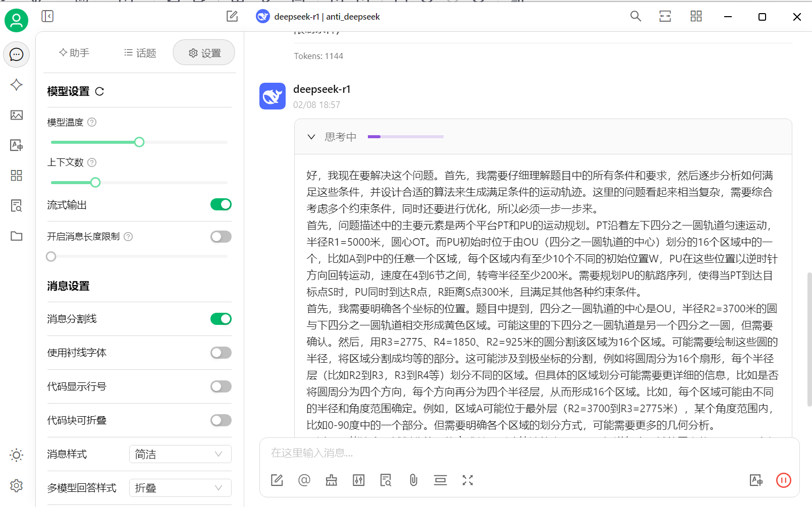This screenshot has width=812, height=507.
Task: Open the search magnifier in the header
Action: (x=636, y=16)
